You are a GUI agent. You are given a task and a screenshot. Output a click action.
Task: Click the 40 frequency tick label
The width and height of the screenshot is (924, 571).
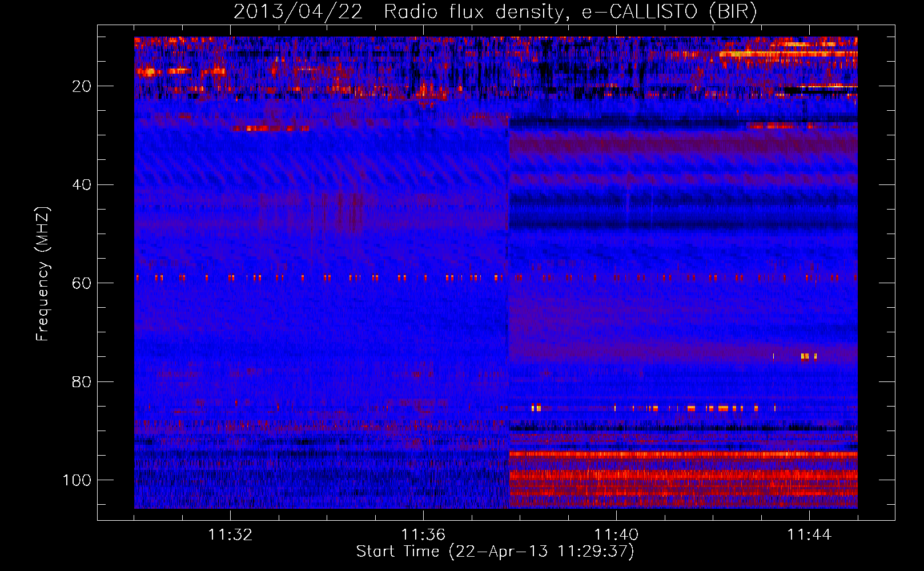click(82, 185)
